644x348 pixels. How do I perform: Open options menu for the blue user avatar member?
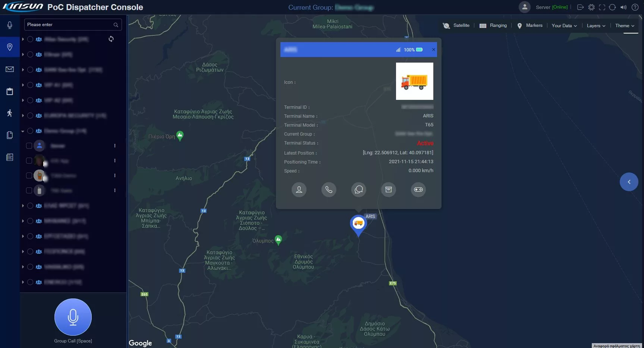[115, 146]
